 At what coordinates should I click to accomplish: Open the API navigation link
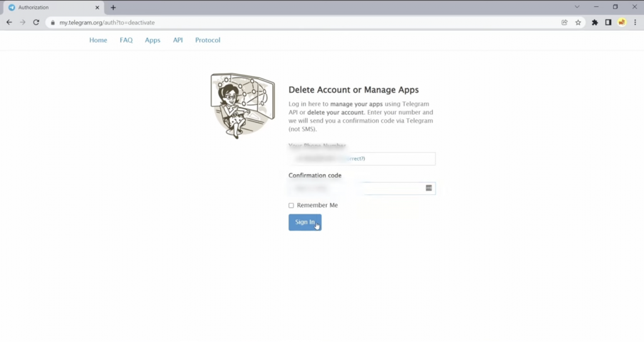pos(178,40)
